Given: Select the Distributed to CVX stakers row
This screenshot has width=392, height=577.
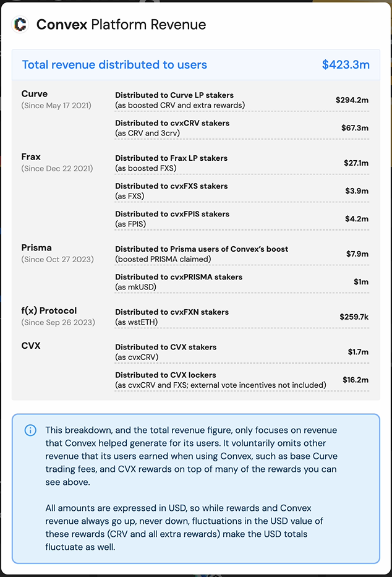Looking at the screenshot, I should click(242, 352).
